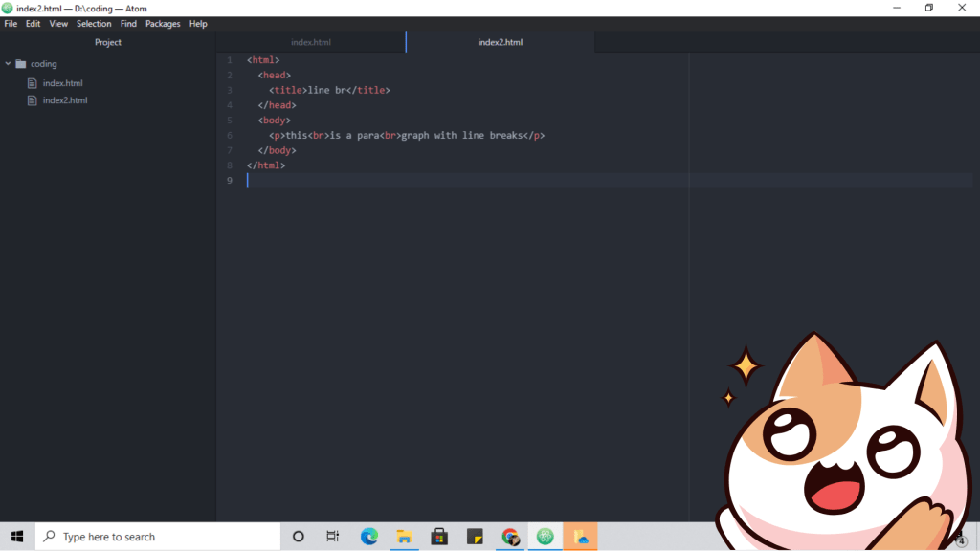Select index2.html file icon in tree
This screenshot has height=551, width=980.
point(32,100)
